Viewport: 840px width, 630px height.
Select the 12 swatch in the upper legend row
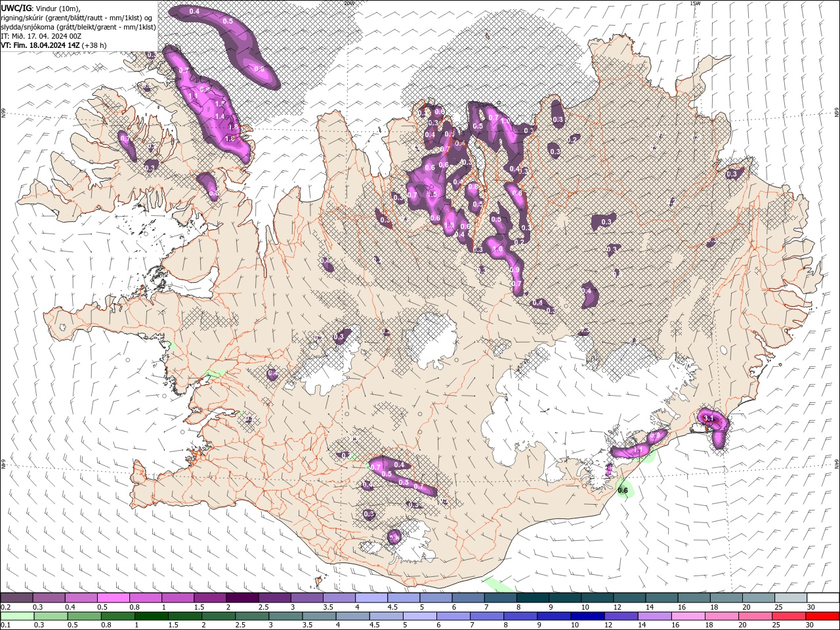630,598
